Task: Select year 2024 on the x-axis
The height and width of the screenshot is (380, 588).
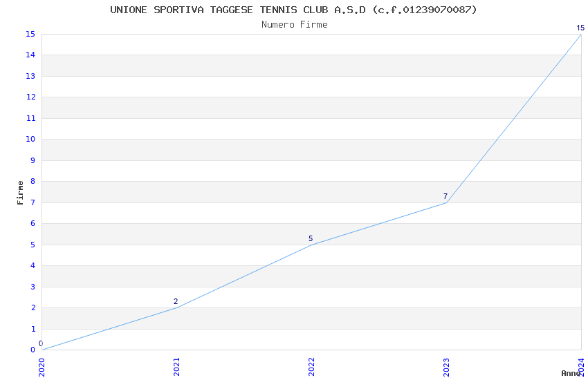Action: [581, 365]
